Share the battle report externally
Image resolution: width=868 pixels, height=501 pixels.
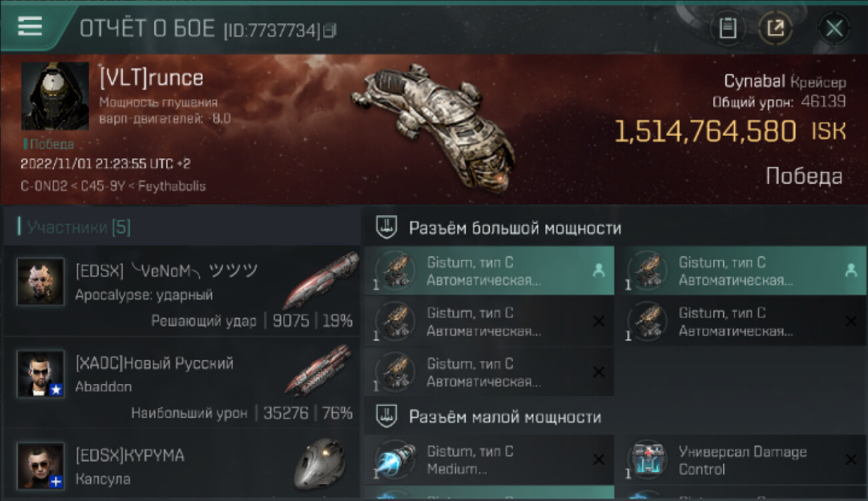click(775, 28)
